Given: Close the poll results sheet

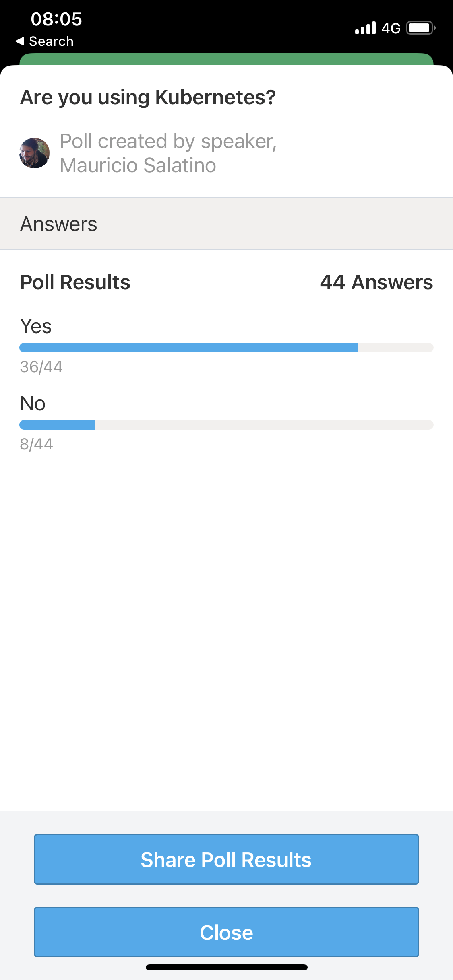Looking at the screenshot, I should (226, 932).
